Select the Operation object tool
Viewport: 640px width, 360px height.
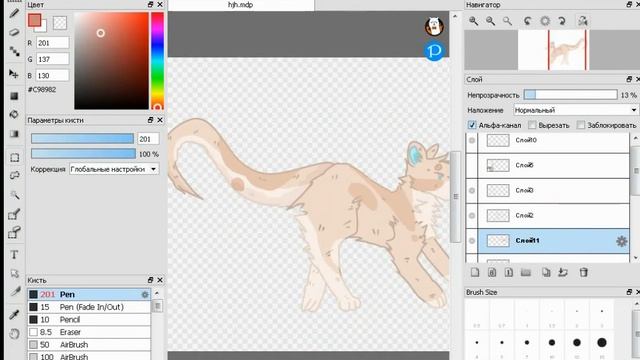point(14,273)
